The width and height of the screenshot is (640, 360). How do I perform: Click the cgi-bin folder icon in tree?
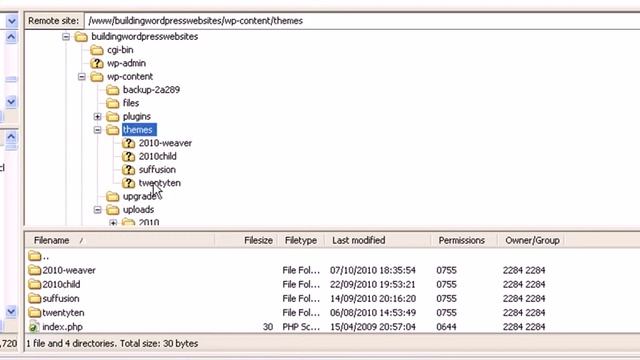(x=97, y=50)
